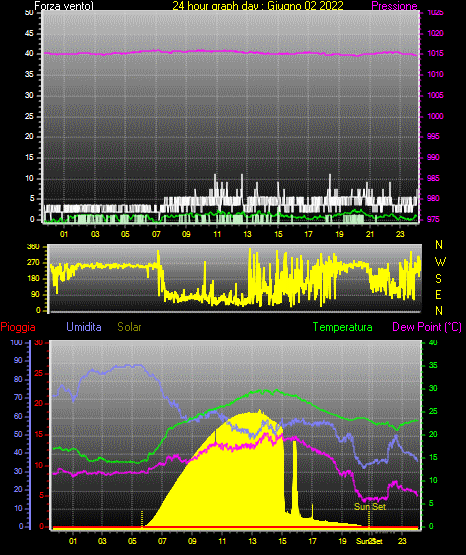
Task: Click the tall solar spike after 15h
Action: click(295, 478)
